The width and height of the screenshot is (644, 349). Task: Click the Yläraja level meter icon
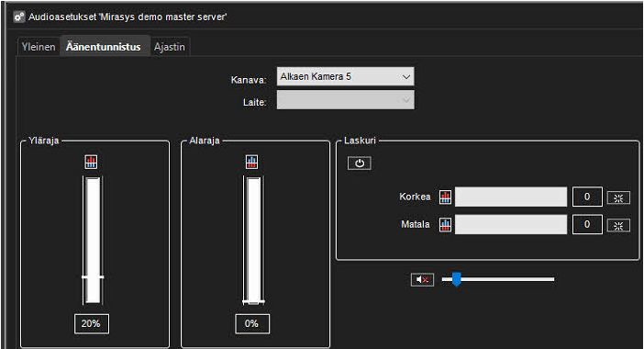click(91, 162)
